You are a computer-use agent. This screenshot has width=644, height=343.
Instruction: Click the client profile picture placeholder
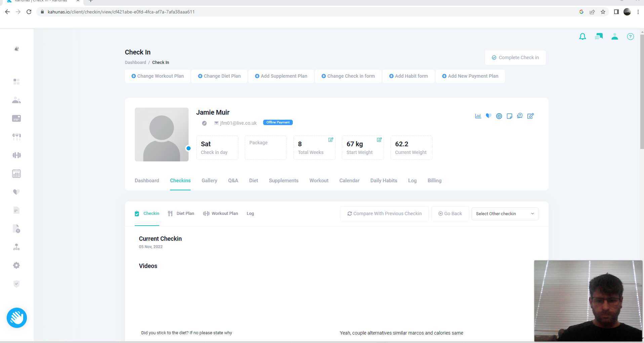[x=162, y=135]
